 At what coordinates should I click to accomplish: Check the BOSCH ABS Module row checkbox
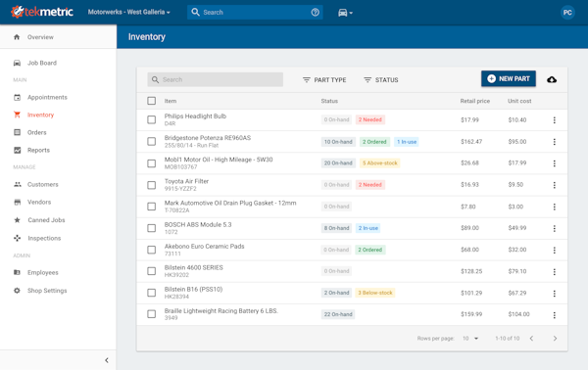[152, 228]
